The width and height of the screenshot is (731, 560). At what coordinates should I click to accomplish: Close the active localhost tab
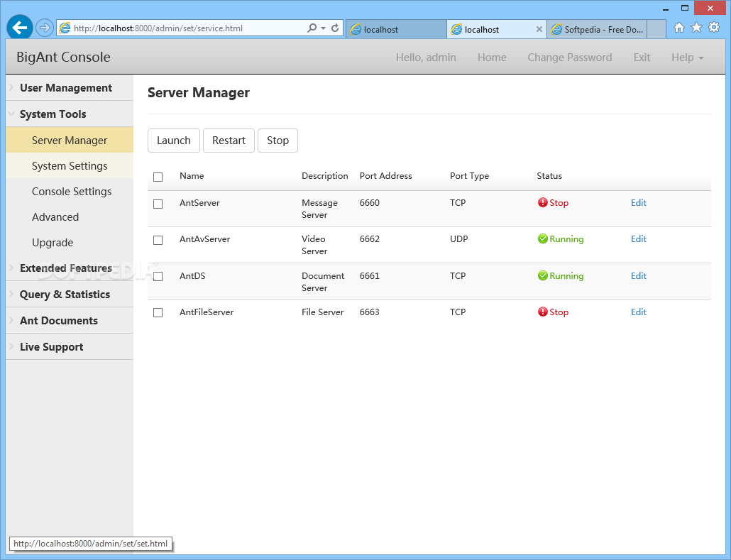[539, 29]
